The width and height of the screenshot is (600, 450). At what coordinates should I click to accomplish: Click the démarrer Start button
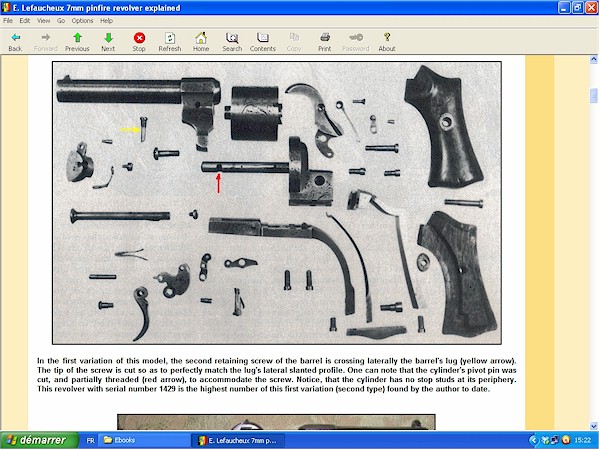(x=39, y=440)
